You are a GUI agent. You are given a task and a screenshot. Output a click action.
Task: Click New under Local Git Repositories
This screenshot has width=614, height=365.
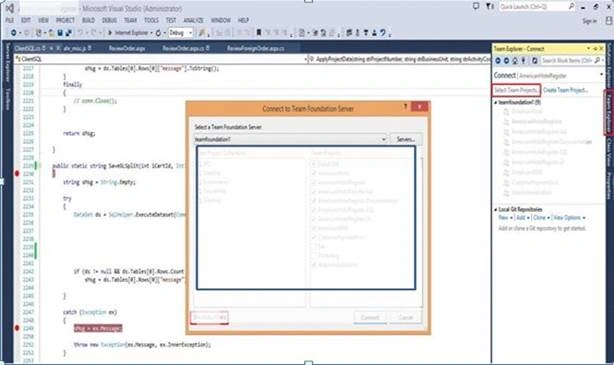[504, 218]
